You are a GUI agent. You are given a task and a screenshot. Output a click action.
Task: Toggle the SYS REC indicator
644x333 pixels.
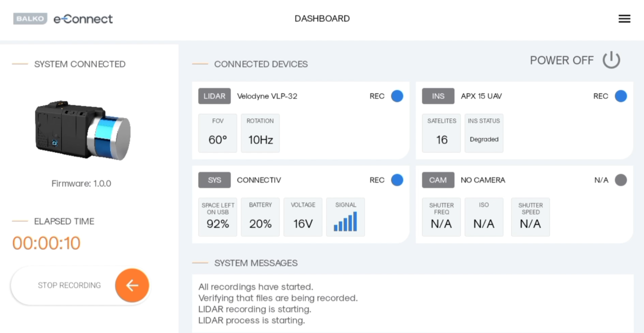(397, 180)
